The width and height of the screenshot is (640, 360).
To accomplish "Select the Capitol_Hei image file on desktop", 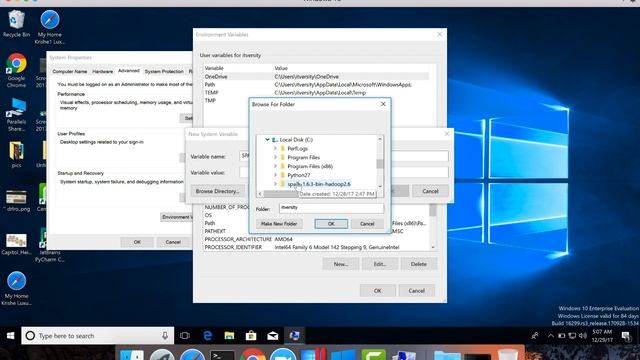I will click(16, 244).
